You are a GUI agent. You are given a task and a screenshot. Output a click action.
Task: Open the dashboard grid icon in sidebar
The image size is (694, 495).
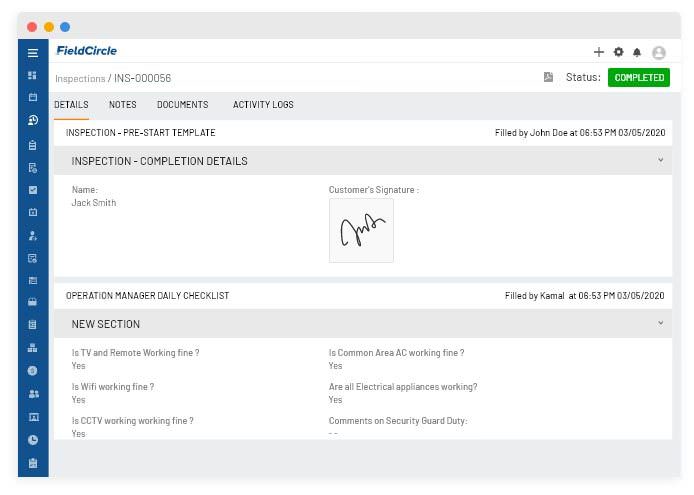click(32, 75)
